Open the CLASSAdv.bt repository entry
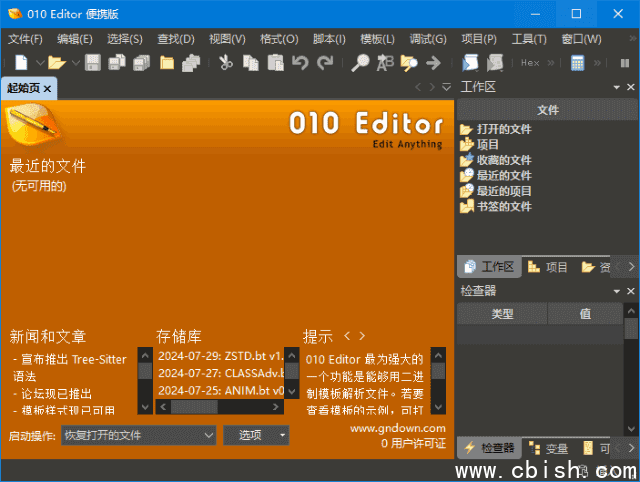640x482 pixels. tap(220, 373)
